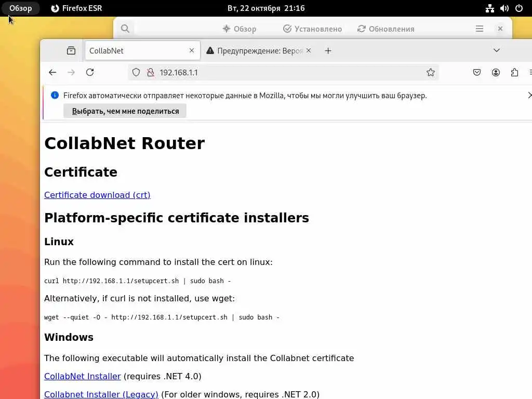Open the Firefox account icon
The image size is (532, 399).
click(496, 72)
